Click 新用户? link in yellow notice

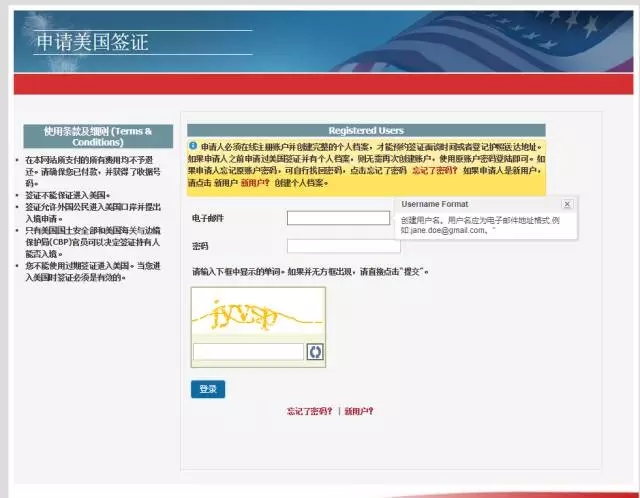[x=255, y=183]
